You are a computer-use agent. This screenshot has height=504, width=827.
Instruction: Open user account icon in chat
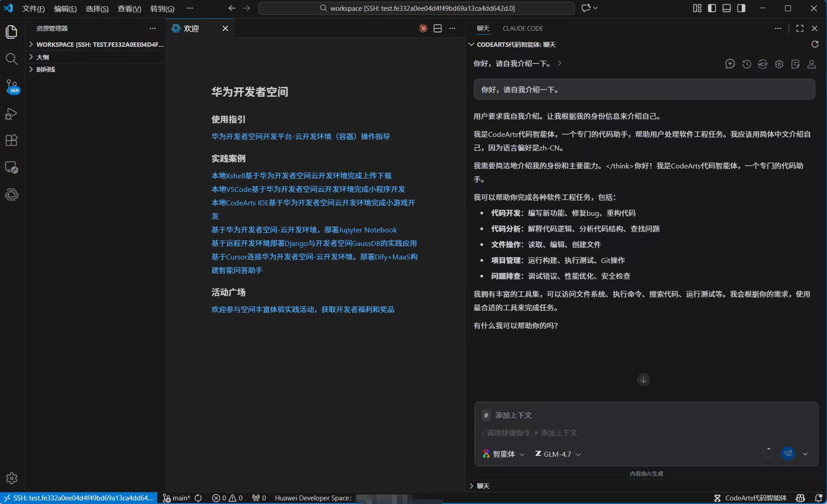coord(812,64)
